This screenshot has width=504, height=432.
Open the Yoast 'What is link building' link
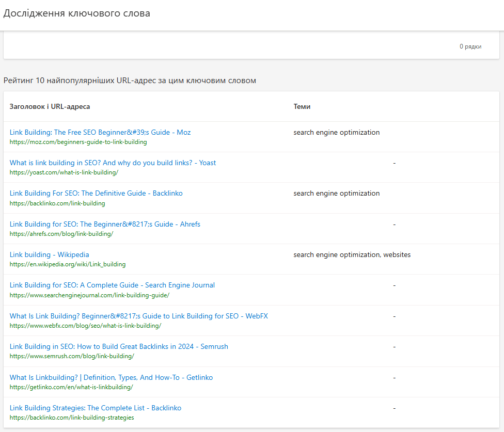click(x=113, y=163)
